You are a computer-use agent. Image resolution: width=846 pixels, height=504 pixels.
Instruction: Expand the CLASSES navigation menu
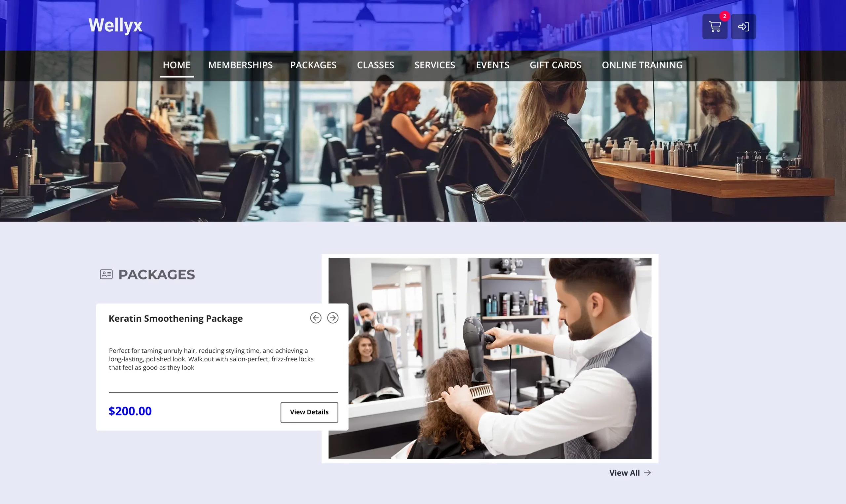pos(375,65)
